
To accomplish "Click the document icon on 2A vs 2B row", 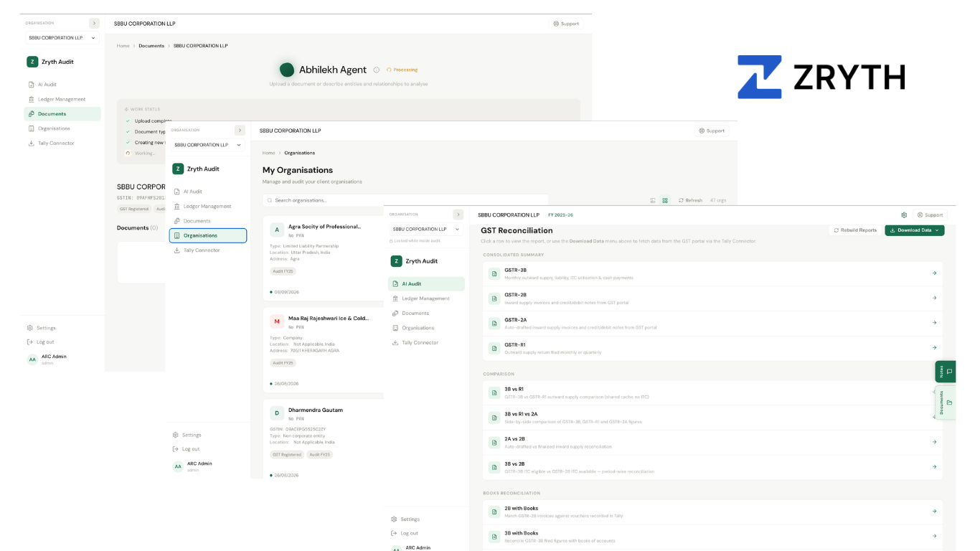I will click(x=494, y=442).
